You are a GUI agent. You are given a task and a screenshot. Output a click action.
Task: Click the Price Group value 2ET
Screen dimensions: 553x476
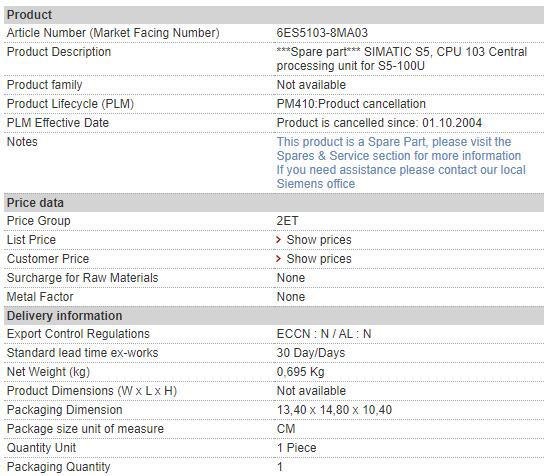pyautogui.click(x=287, y=221)
